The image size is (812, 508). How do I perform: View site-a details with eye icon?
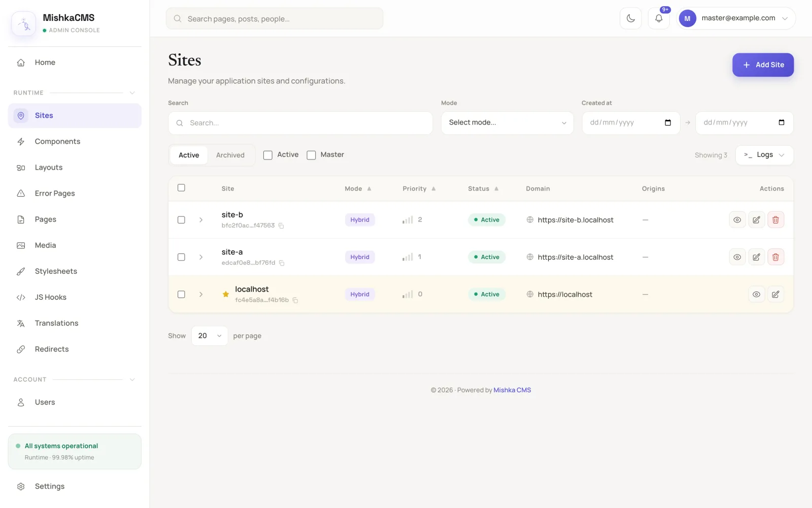tap(737, 257)
